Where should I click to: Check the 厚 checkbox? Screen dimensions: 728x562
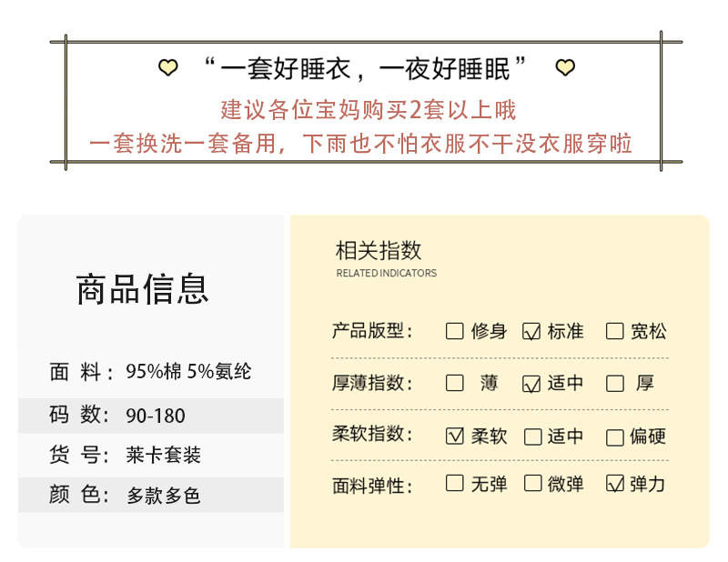614,383
